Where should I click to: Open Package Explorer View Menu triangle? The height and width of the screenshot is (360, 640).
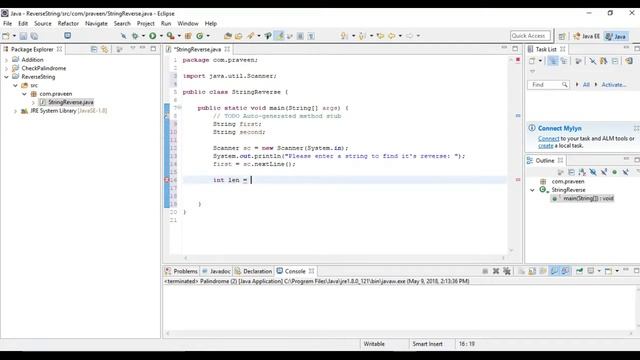coord(133,49)
